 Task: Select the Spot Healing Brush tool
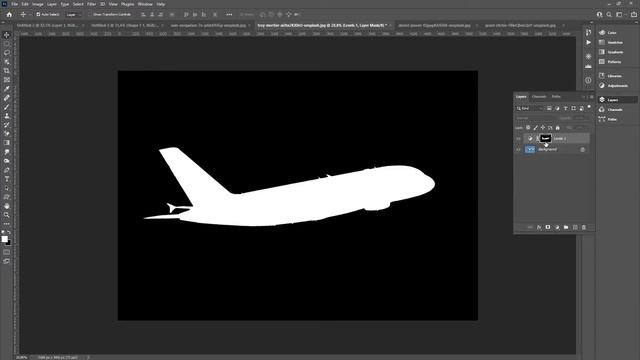[7, 98]
